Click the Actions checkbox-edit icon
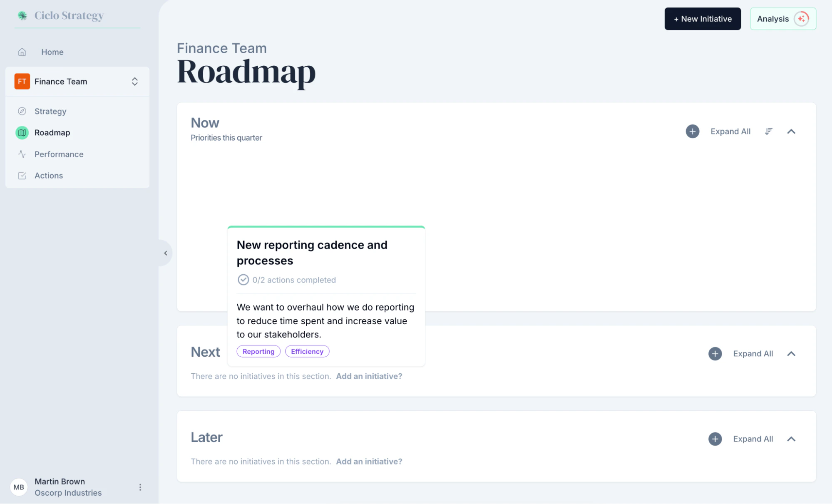832x504 pixels. (x=22, y=176)
